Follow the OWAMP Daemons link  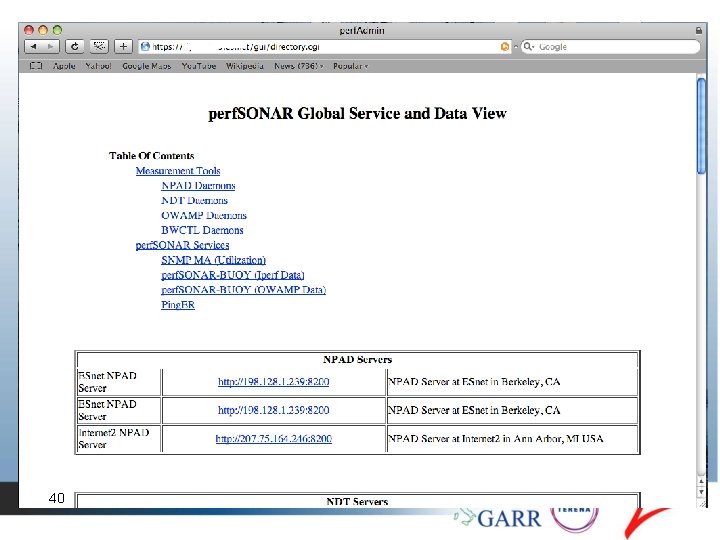(204, 215)
